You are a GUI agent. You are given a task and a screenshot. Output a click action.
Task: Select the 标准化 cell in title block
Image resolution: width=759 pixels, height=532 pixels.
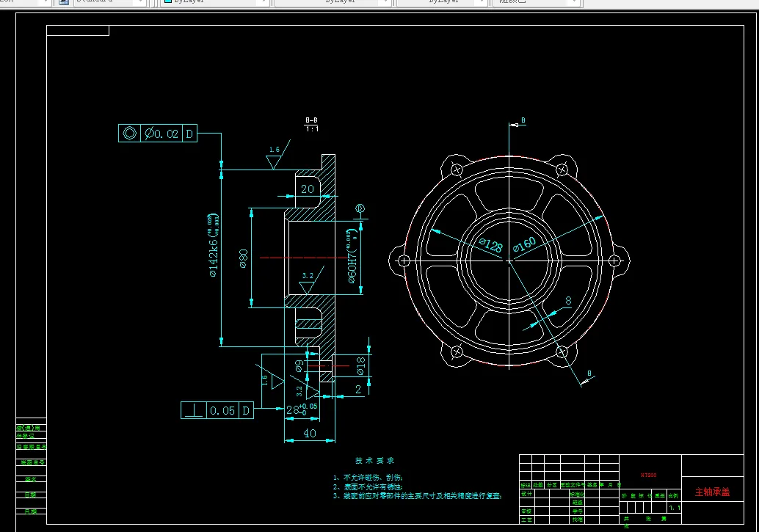tap(577, 495)
